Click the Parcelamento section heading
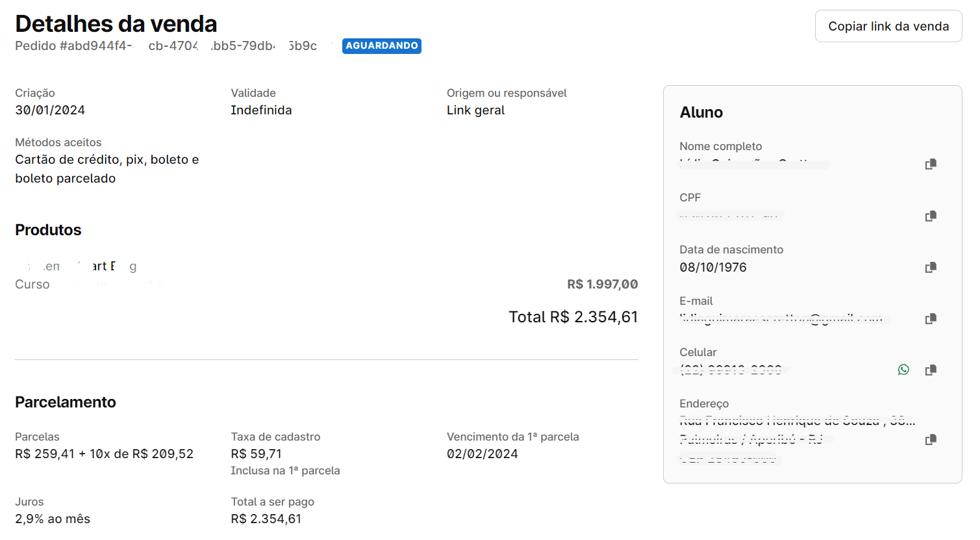Image resolution: width=980 pixels, height=540 pixels. coord(66,402)
